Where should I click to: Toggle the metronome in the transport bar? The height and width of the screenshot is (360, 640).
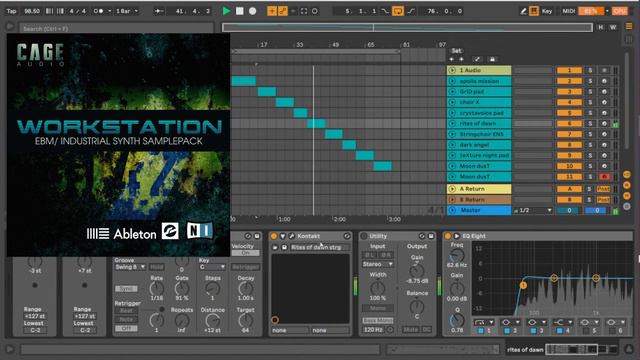(99, 11)
